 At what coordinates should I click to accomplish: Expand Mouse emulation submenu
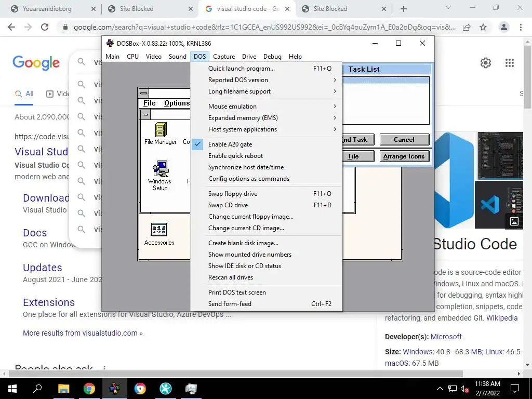click(267, 106)
